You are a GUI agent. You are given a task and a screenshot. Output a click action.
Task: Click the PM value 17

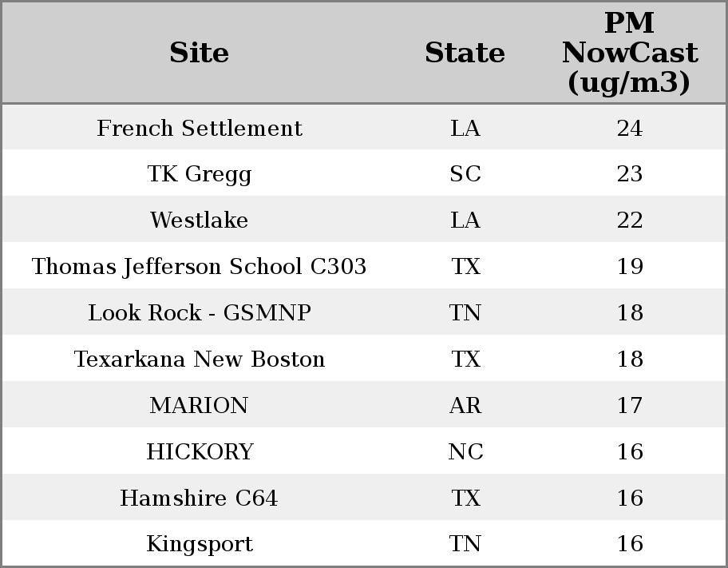coord(630,405)
